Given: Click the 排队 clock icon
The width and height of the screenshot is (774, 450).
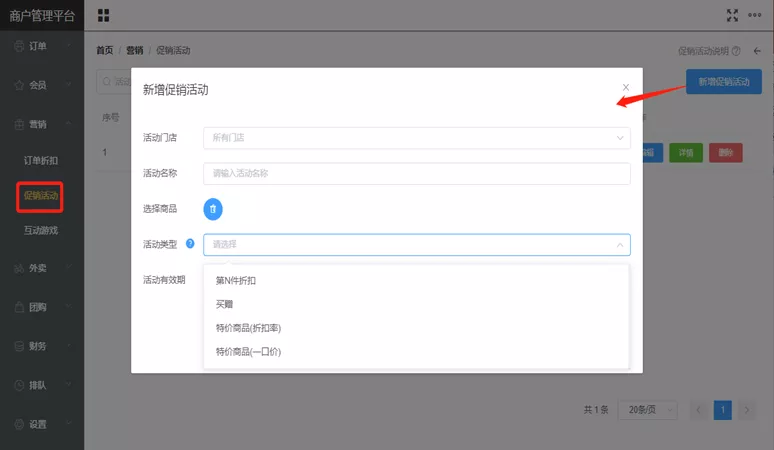Looking at the screenshot, I should (19, 385).
